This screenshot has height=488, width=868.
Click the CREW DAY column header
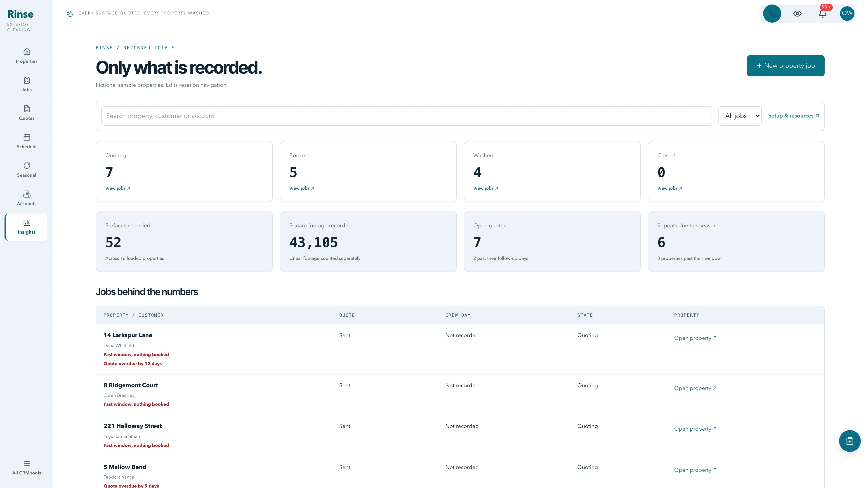click(x=458, y=315)
